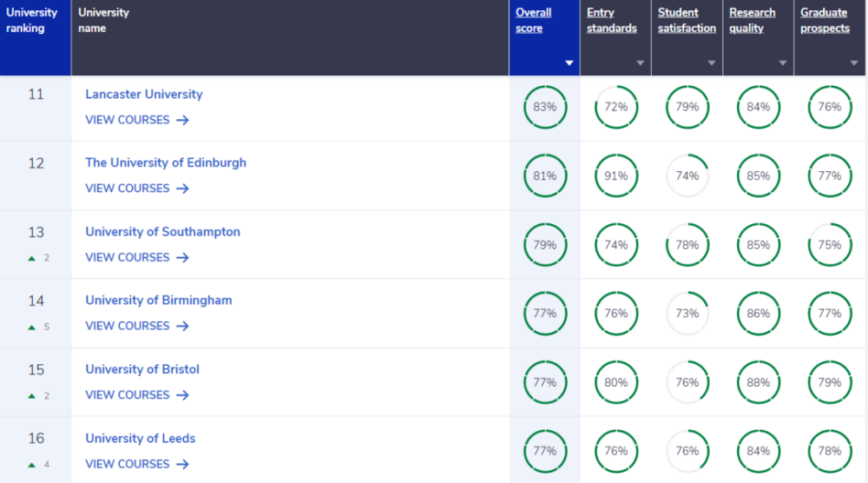Click arrow icon beside Lancaster University View Courses
Screen dimensions: 868x483
click(182, 120)
